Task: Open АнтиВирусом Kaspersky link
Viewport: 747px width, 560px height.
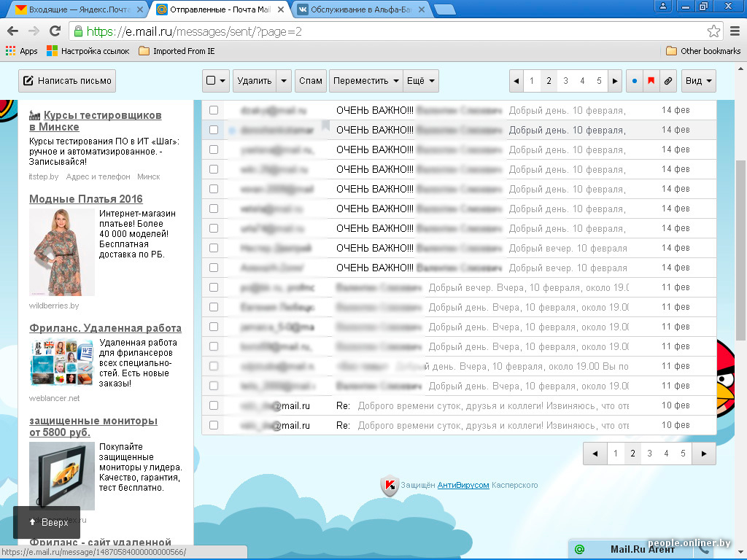Action: click(x=463, y=485)
